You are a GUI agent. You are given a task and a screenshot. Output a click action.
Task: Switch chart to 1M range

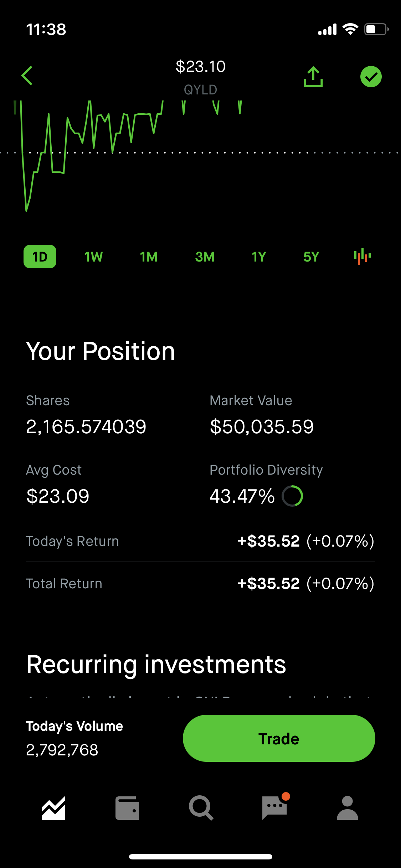(149, 257)
